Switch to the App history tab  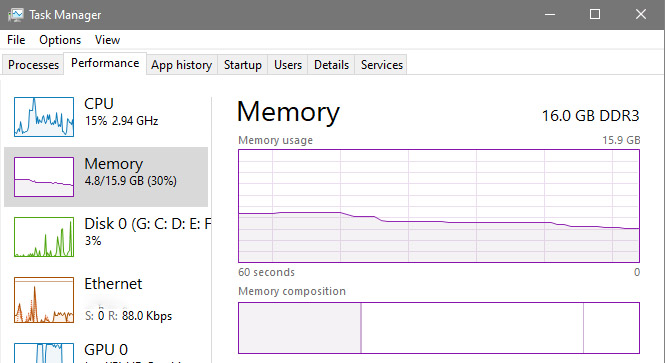[182, 65]
